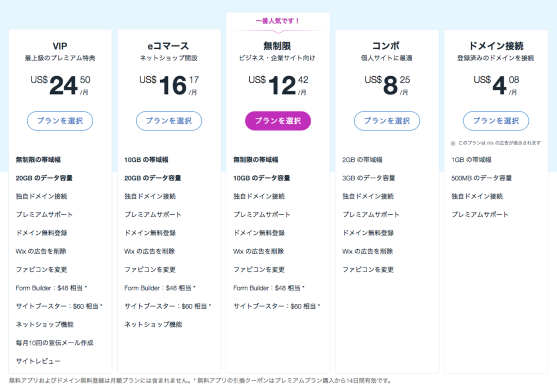Click the 500MB のデータ容量 feature
Image resolution: width=557 pixels, height=392 pixels.
(481, 178)
